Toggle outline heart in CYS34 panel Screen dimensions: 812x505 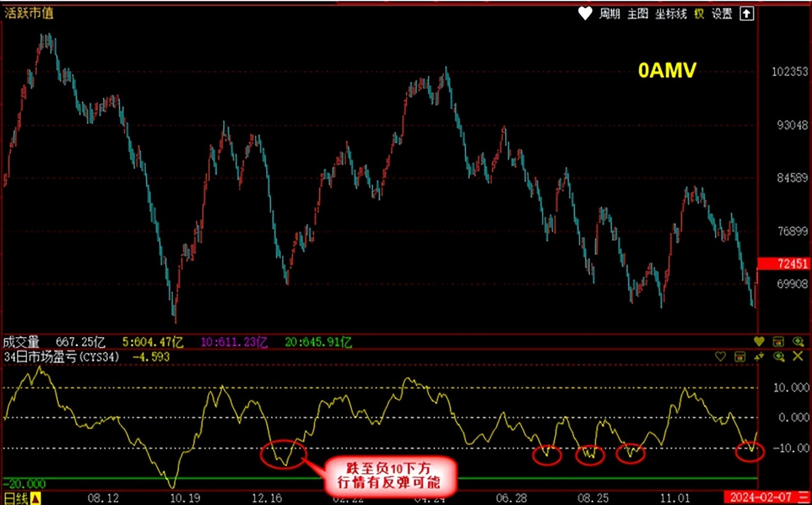coord(721,356)
